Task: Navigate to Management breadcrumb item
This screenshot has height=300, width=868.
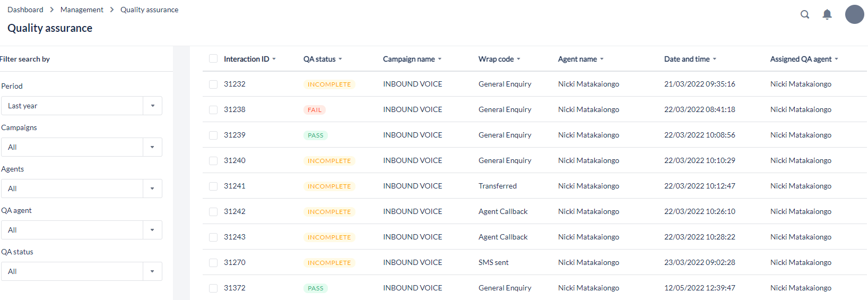Action: point(82,10)
